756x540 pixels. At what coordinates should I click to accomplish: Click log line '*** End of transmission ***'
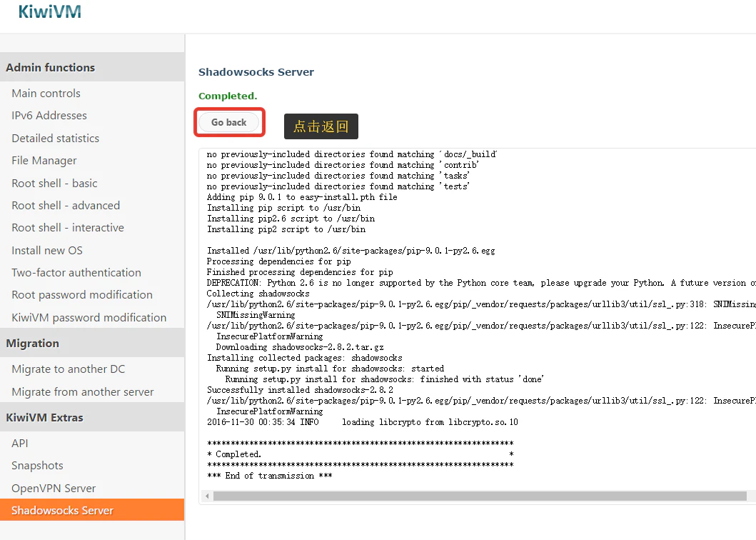[270, 476]
